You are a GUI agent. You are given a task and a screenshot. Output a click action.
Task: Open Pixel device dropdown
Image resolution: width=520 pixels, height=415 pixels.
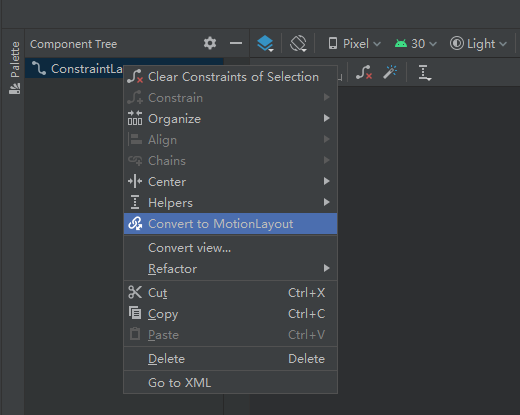pos(354,44)
